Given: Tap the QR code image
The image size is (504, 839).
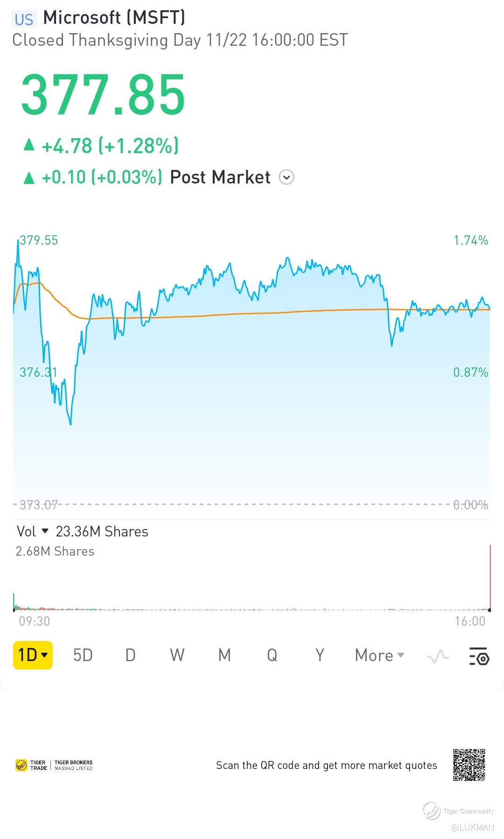Looking at the screenshot, I should click(x=469, y=765).
